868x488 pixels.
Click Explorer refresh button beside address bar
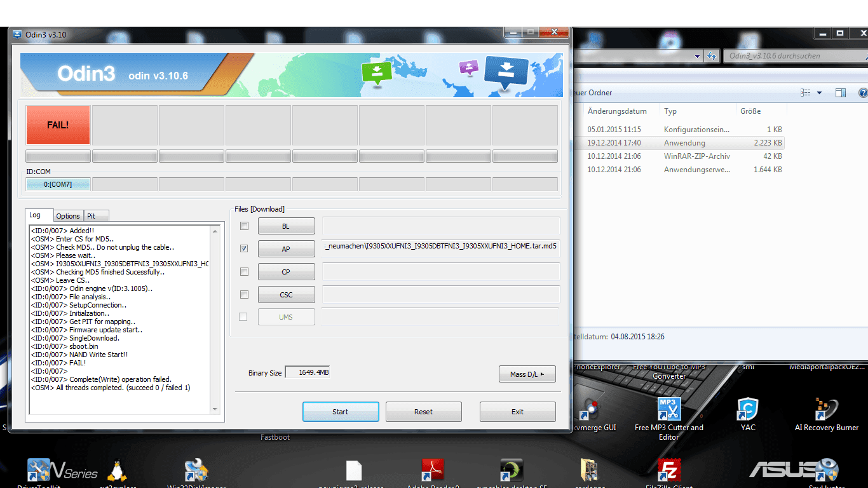(x=712, y=56)
